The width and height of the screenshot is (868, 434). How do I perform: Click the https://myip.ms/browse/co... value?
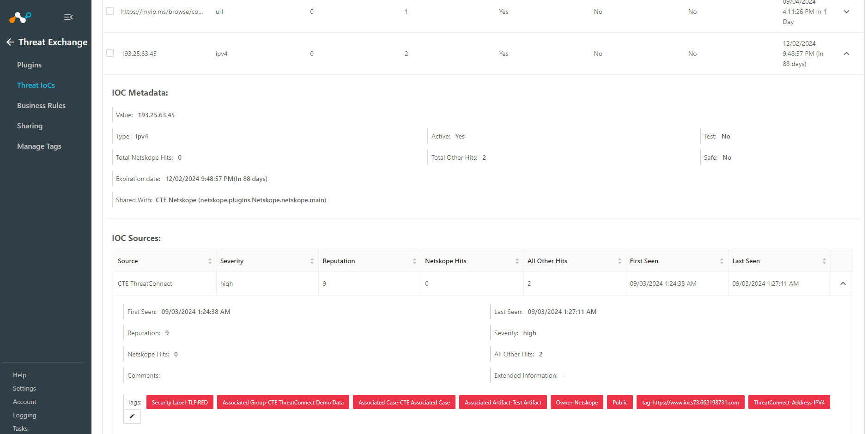(x=162, y=12)
